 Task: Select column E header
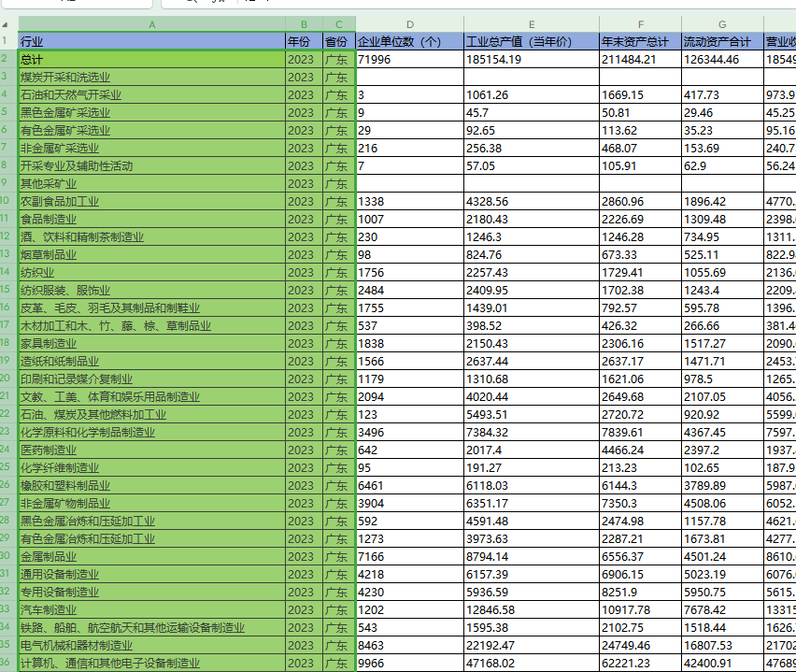(532, 24)
